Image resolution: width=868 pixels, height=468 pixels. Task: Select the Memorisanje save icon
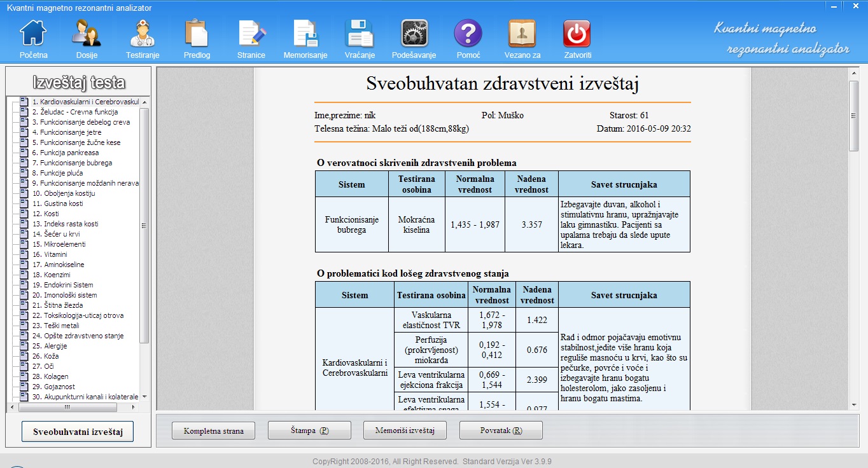pos(305,34)
